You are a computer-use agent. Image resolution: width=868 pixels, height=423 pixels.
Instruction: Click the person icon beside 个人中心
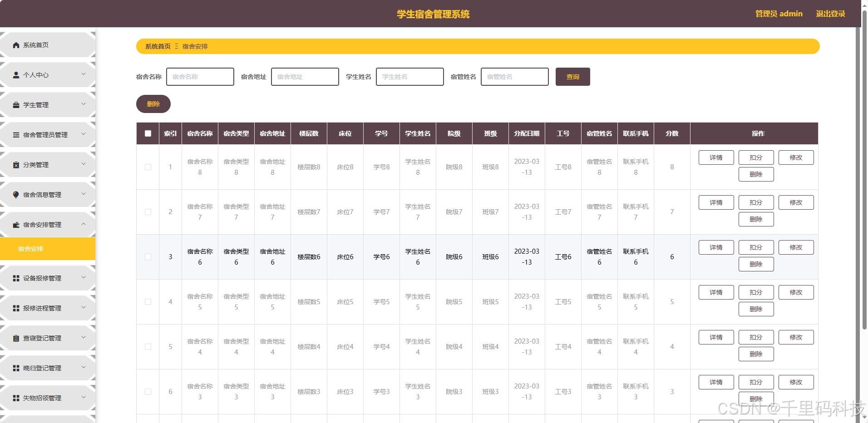coord(16,75)
